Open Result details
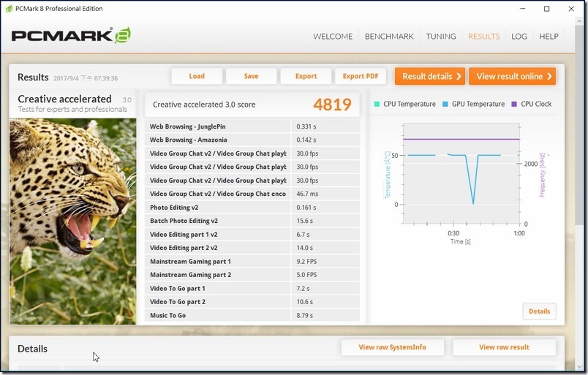Screen dimensions: 588x375 click(x=430, y=76)
